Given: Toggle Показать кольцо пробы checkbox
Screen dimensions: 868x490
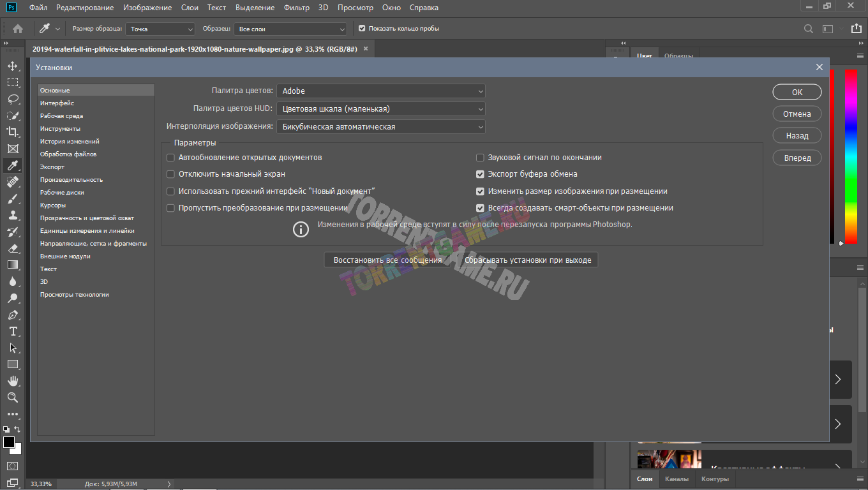Looking at the screenshot, I should click(362, 29).
